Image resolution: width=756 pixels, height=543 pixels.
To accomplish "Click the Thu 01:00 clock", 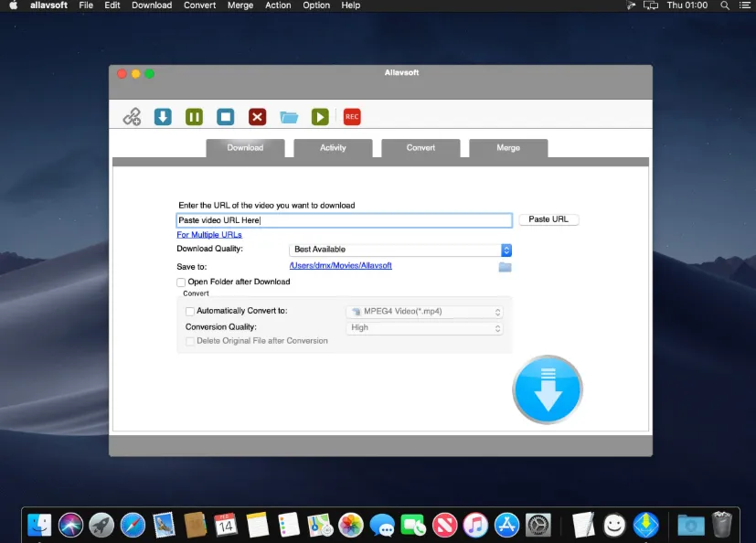I will pyautogui.click(x=687, y=5).
